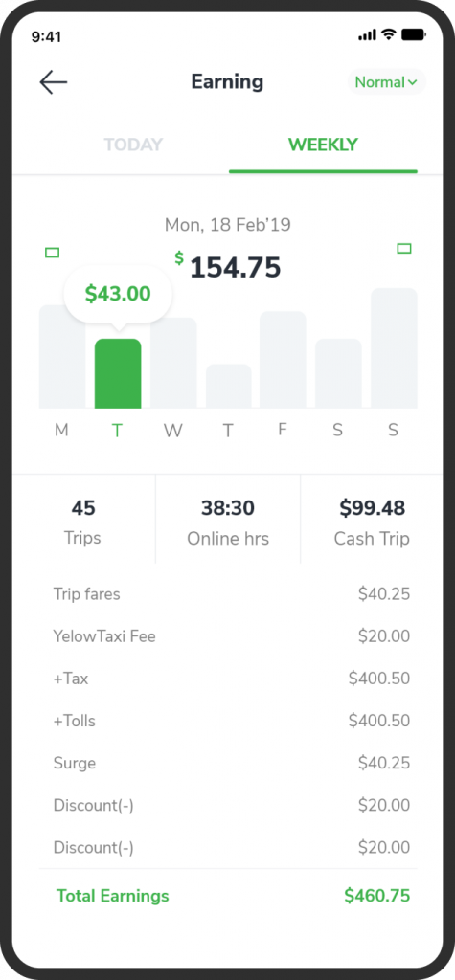Screen dimensions: 455x980
Task: Select the Saturday bar in chart
Action: tap(338, 374)
